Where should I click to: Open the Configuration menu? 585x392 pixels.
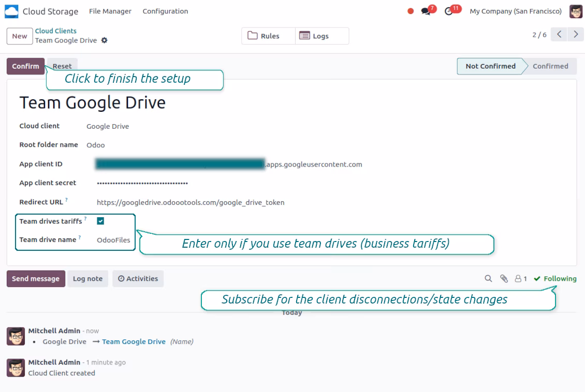click(165, 11)
